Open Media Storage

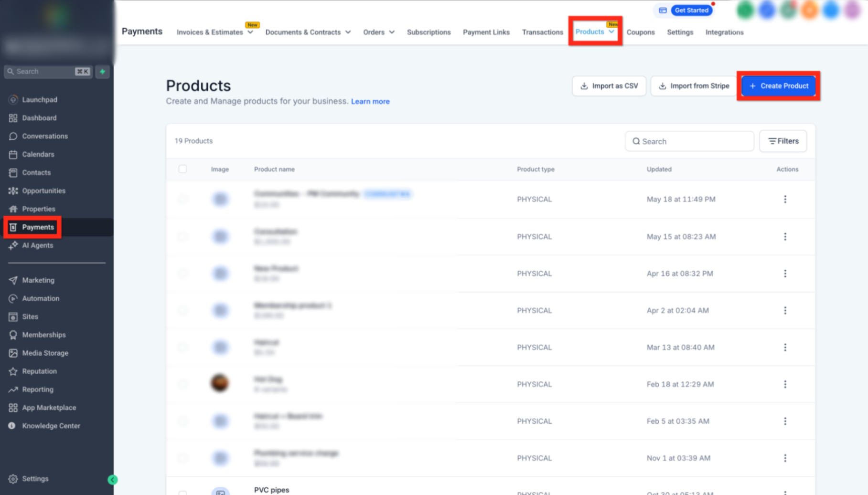click(45, 353)
